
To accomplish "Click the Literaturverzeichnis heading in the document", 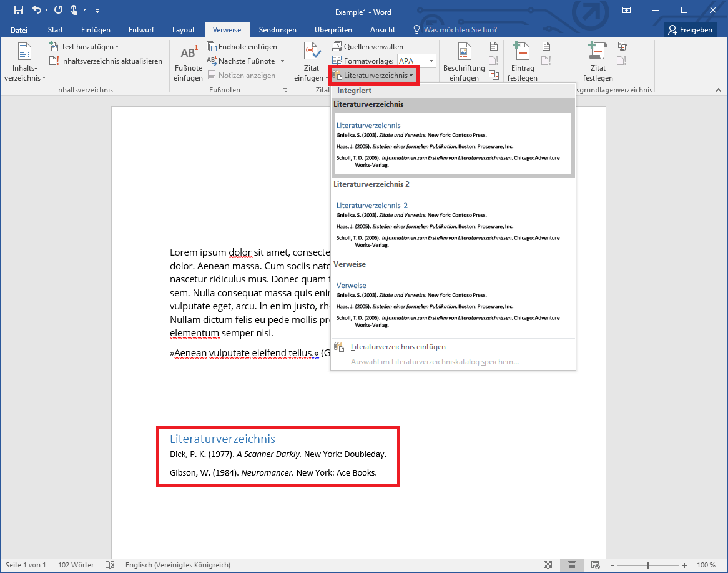I will point(222,439).
